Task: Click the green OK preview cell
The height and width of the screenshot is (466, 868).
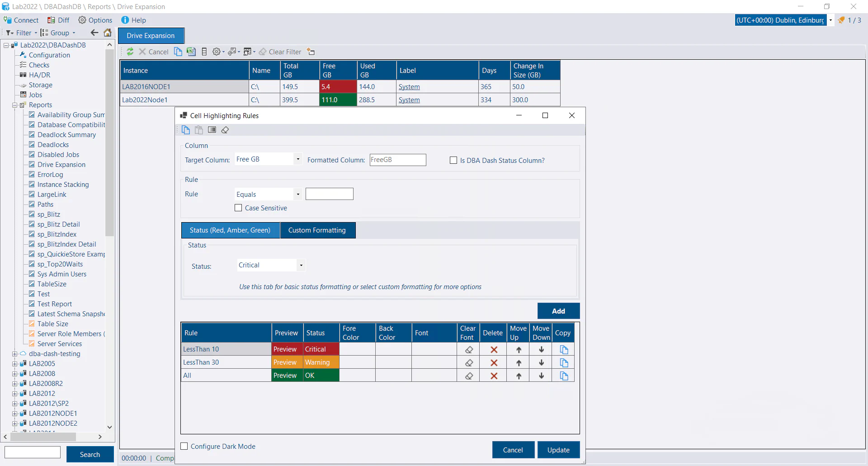Action: [x=287, y=376]
